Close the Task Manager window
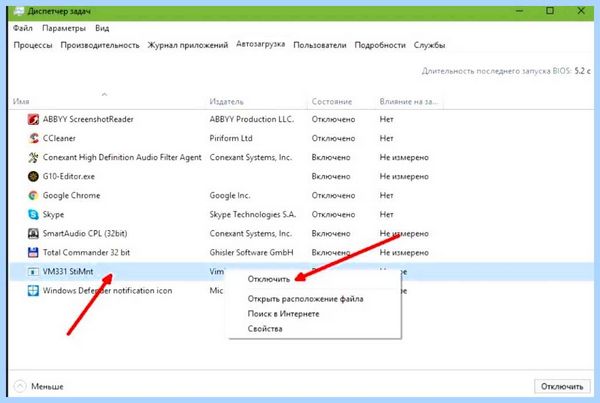 click(x=581, y=11)
